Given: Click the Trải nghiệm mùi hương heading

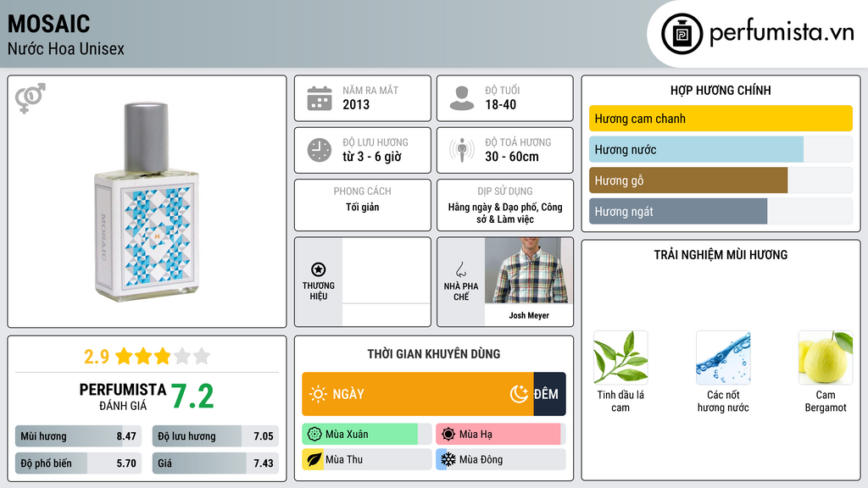Looking at the screenshot, I should 721,255.
